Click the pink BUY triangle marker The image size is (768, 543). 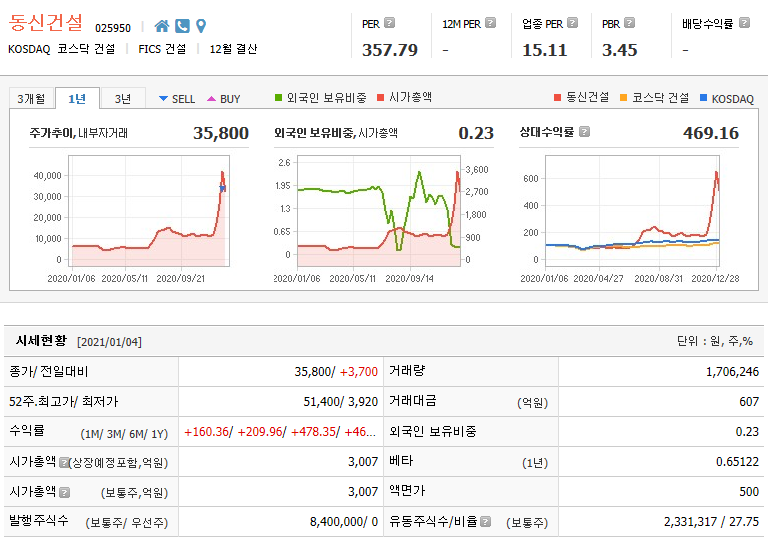[211, 99]
